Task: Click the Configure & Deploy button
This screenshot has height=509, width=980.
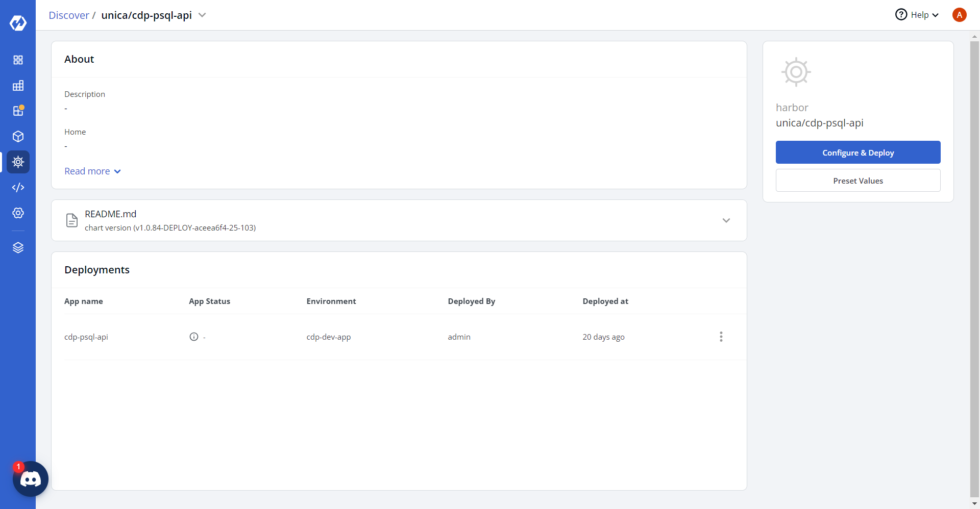Action: tap(857, 152)
